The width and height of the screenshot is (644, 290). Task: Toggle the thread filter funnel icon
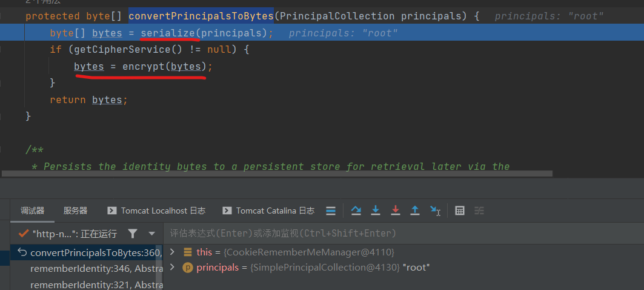coord(133,234)
